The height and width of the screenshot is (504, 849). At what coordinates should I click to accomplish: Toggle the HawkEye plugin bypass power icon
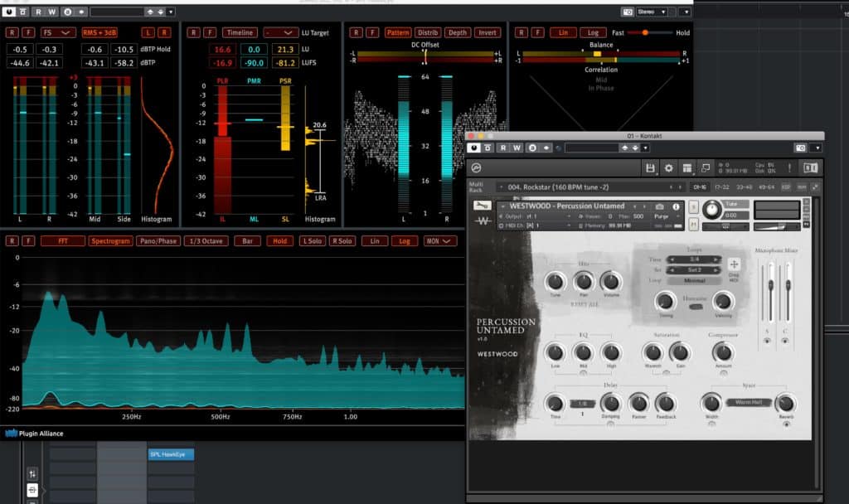8,12
